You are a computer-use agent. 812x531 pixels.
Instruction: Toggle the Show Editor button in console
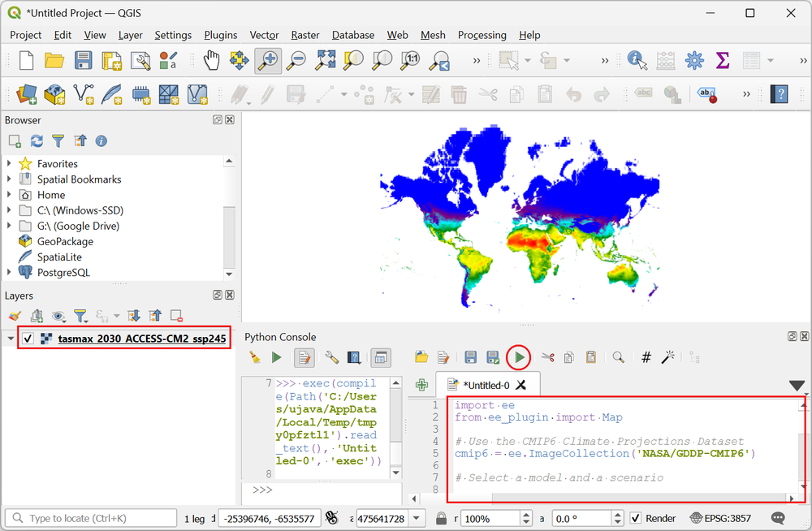click(x=304, y=357)
